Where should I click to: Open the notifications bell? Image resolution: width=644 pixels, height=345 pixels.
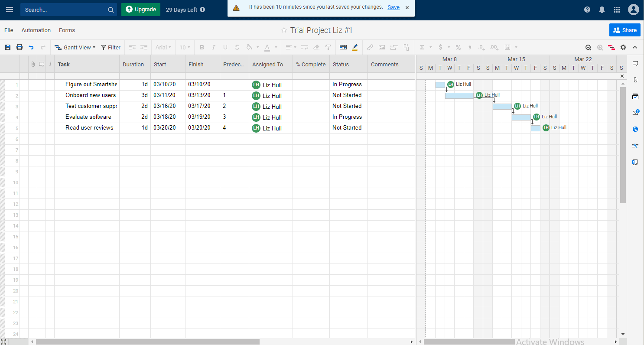(602, 10)
